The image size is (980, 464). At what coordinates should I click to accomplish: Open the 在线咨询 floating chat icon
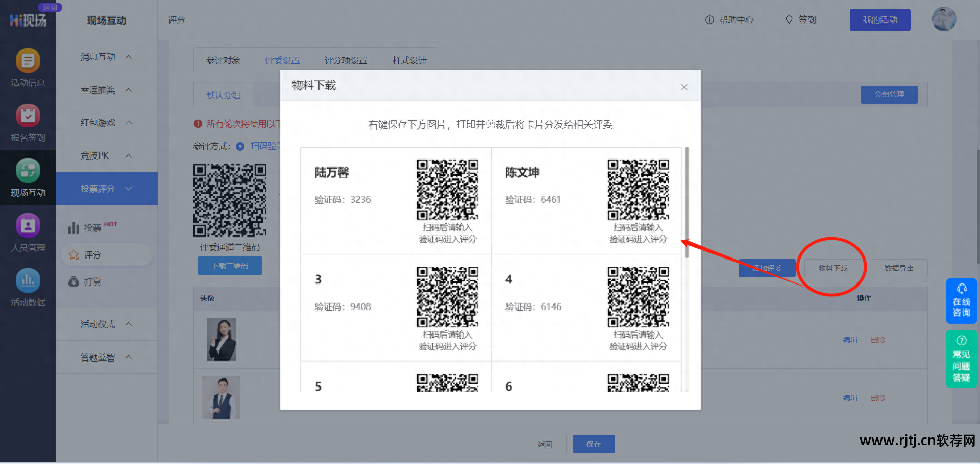pyautogui.click(x=961, y=301)
